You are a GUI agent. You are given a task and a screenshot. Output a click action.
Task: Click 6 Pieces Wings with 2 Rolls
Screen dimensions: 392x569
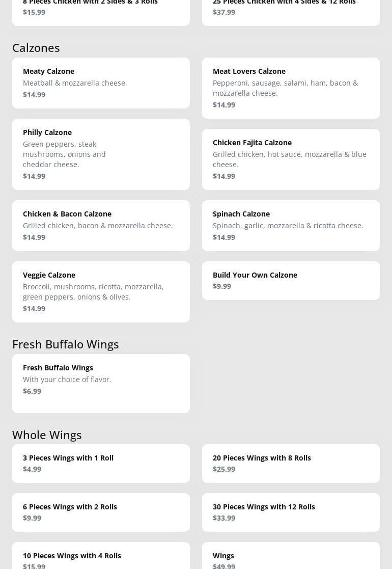click(x=101, y=512)
